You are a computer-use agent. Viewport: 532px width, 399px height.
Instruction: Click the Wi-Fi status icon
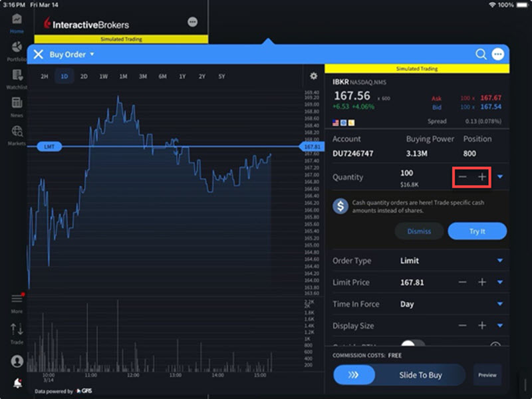click(x=492, y=5)
